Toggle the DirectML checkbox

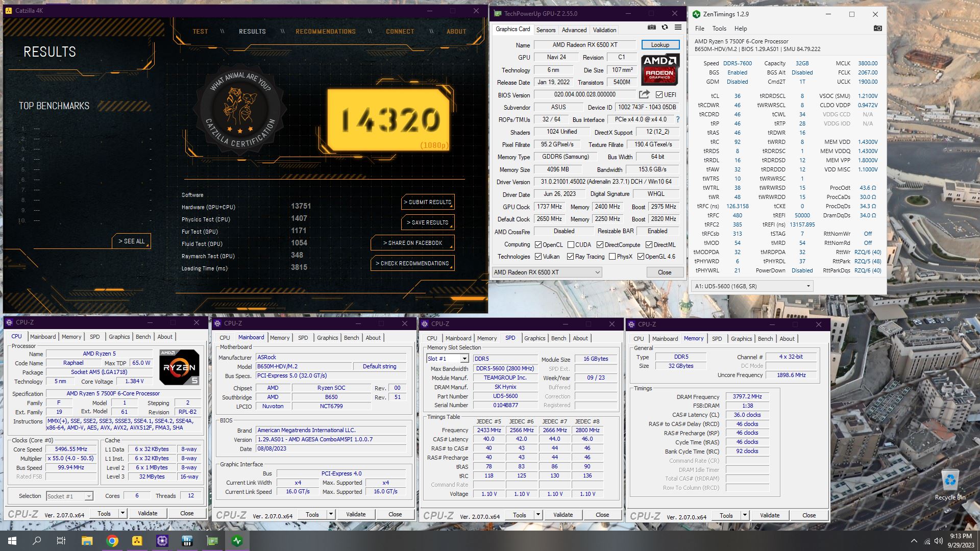tap(649, 245)
